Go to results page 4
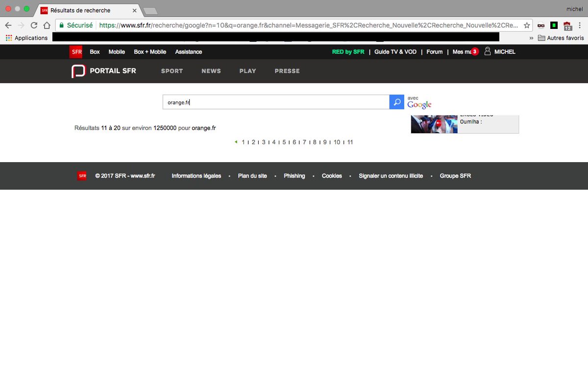The width and height of the screenshot is (588, 367). tap(274, 142)
